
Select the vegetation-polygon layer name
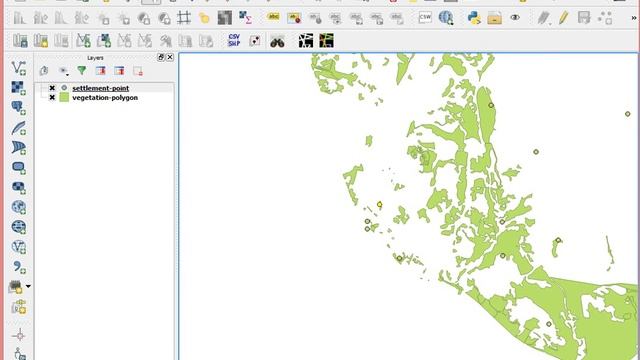(x=105, y=98)
